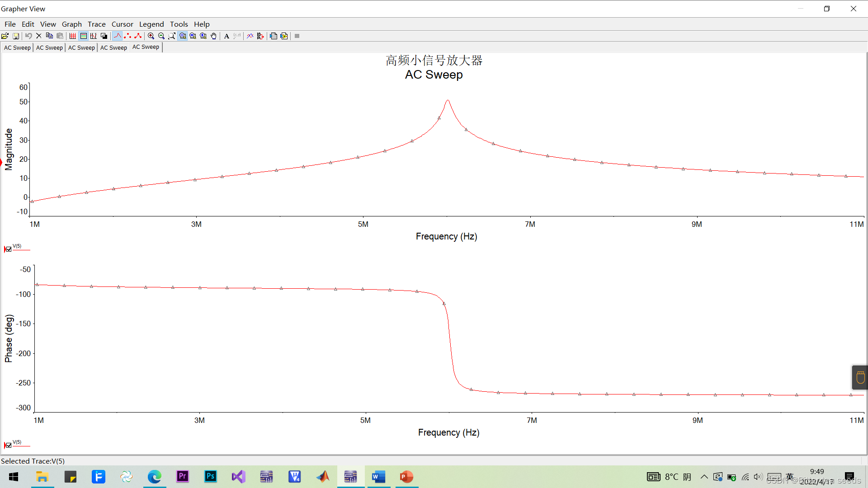Image resolution: width=868 pixels, height=488 pixels.
Task: Click the black/white background toggle icon
Action: click(104, 36)
